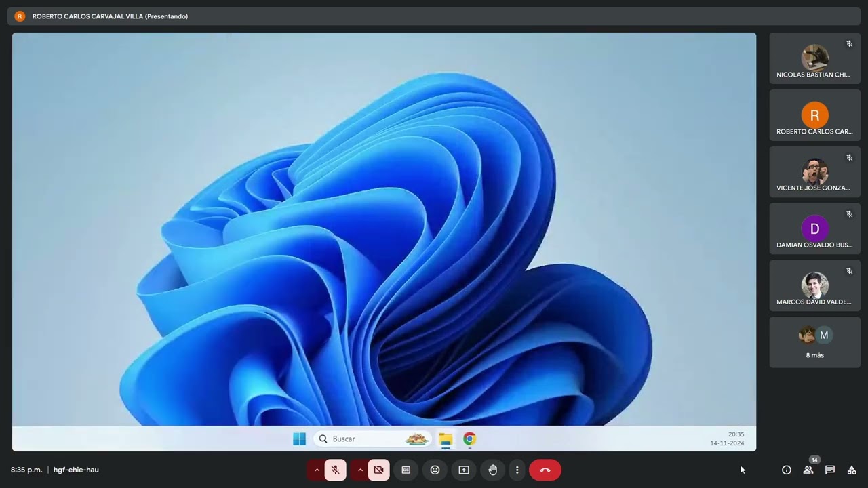Click muted mic icon on Damian tile
The height and width of the screenshot is (488, 868).
point(849,214)
